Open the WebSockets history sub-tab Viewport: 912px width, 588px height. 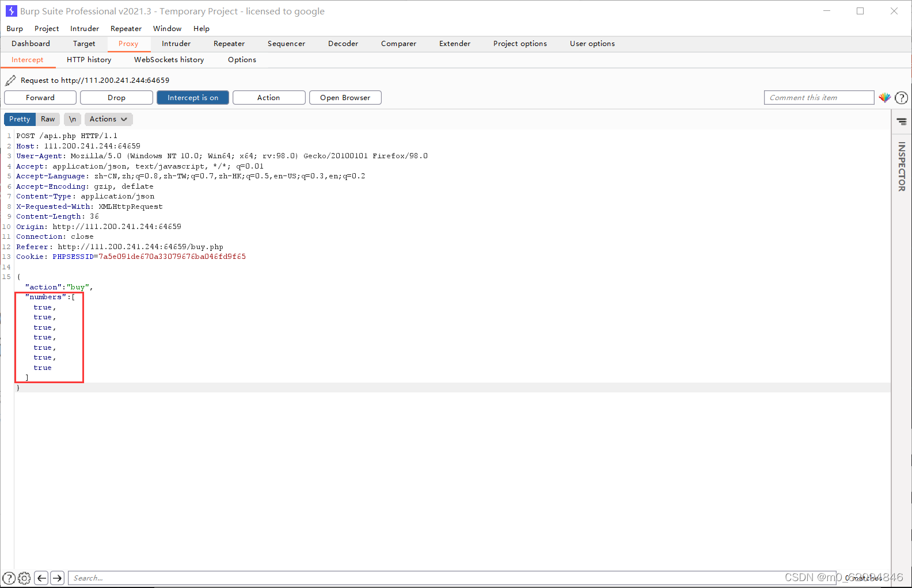tap(169, 60)
